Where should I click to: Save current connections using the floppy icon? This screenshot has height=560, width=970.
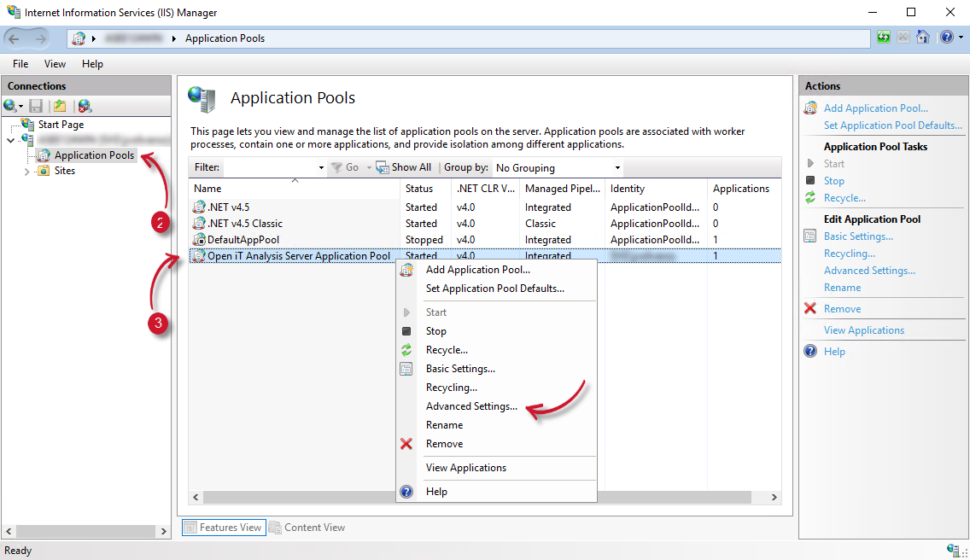(34, 105)
